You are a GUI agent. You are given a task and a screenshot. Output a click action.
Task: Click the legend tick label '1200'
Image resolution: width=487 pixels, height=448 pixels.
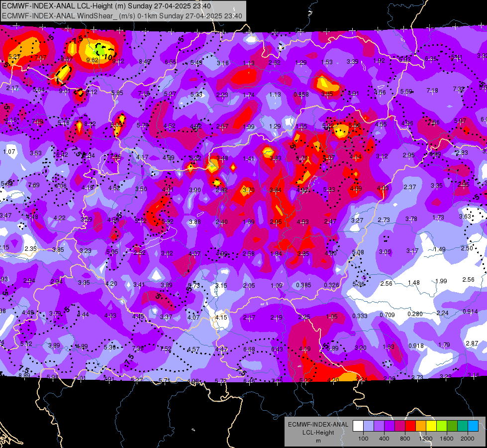click(425, 439)
